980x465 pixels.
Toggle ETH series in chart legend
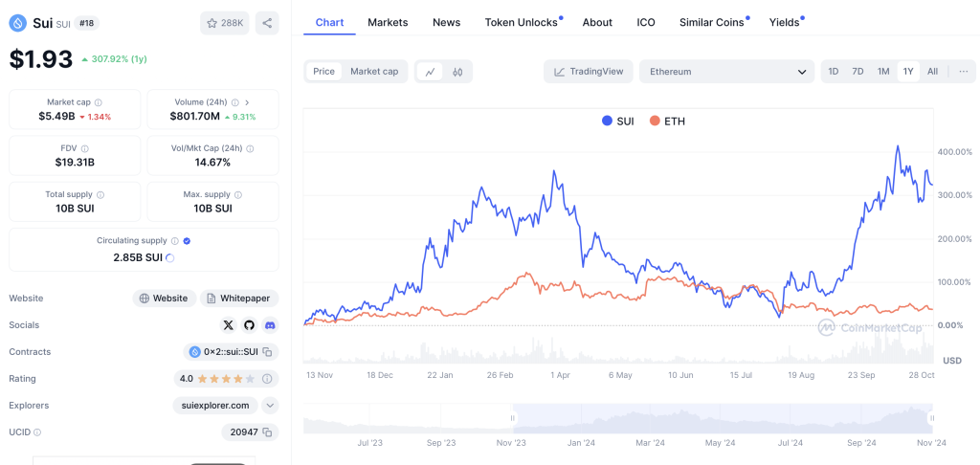point(667,122)
